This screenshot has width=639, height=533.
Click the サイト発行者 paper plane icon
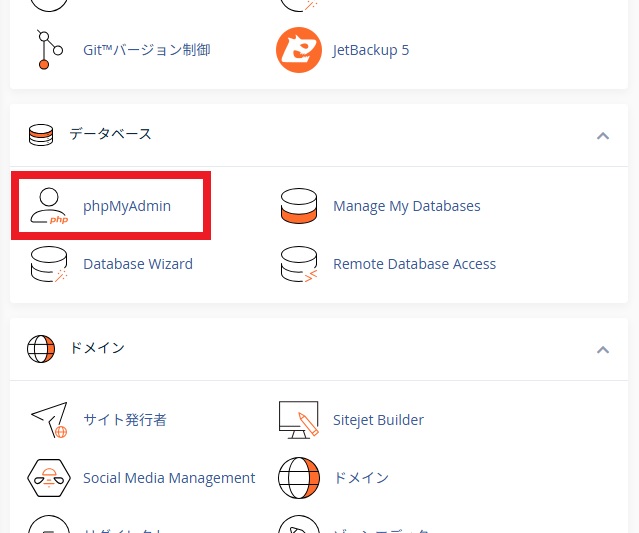point(49,420)
